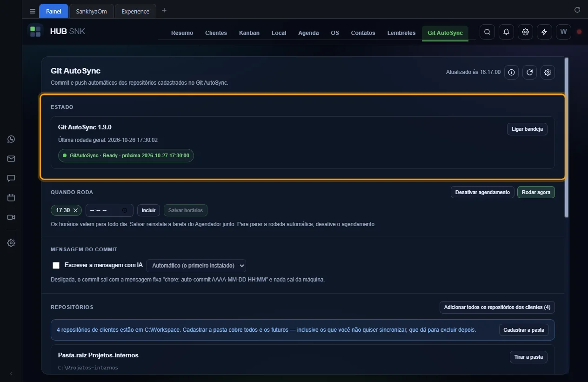Show info for the Git AutoSync panel
This screenshot has width=588, height=382.
point(511,73)
